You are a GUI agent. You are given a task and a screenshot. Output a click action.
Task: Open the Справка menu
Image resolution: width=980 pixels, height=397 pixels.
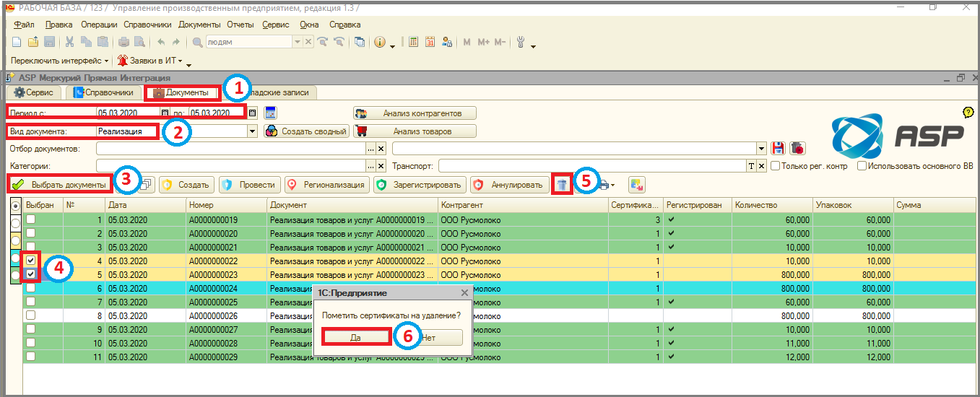point(344,25)
